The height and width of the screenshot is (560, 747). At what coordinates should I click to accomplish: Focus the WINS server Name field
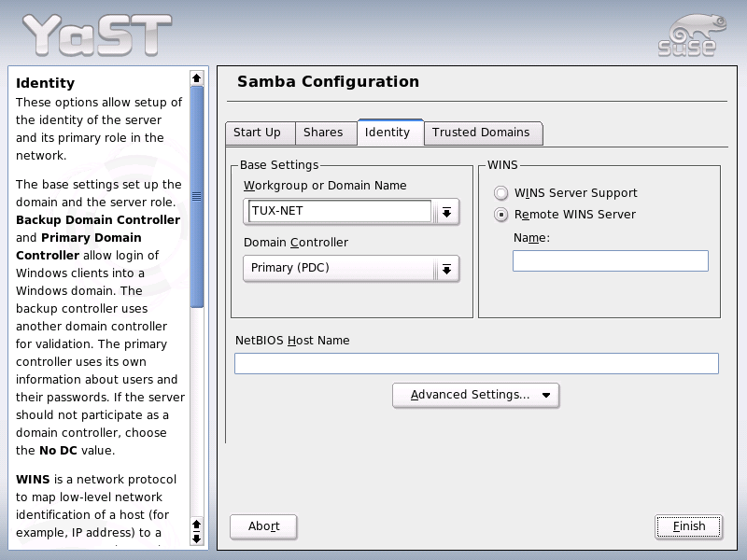611,261
